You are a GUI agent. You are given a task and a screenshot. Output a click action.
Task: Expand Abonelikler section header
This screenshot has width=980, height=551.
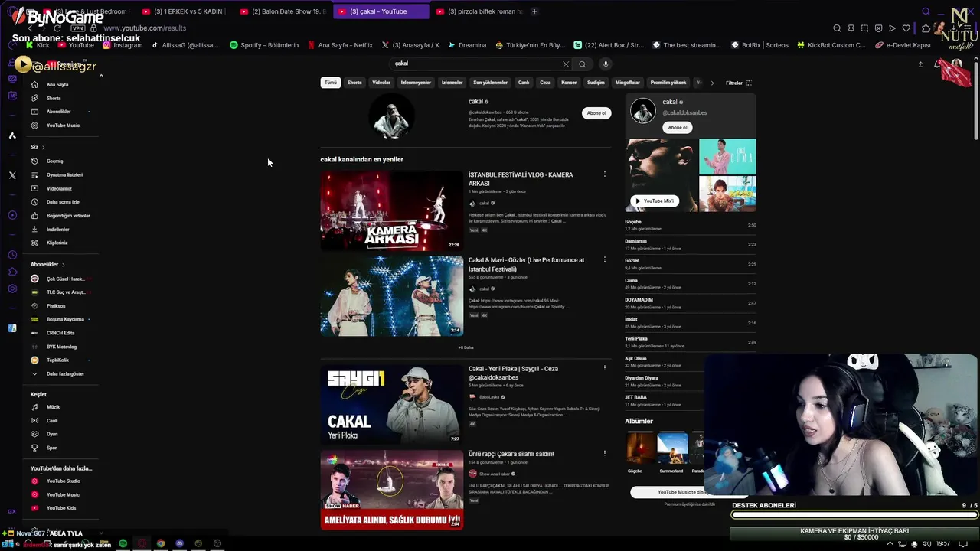point(47,264)
